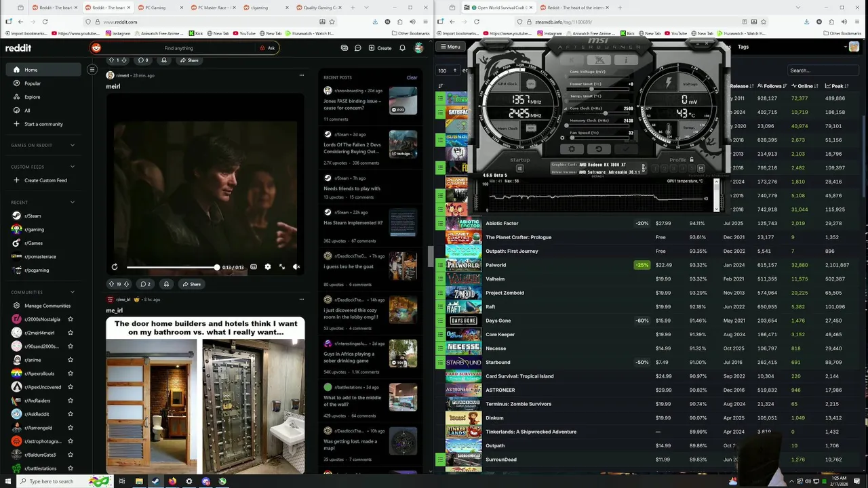The width and height of the screenshot is (868, 488).
Task: Sort SteamDB table by Follows
Action: (772, 86)
